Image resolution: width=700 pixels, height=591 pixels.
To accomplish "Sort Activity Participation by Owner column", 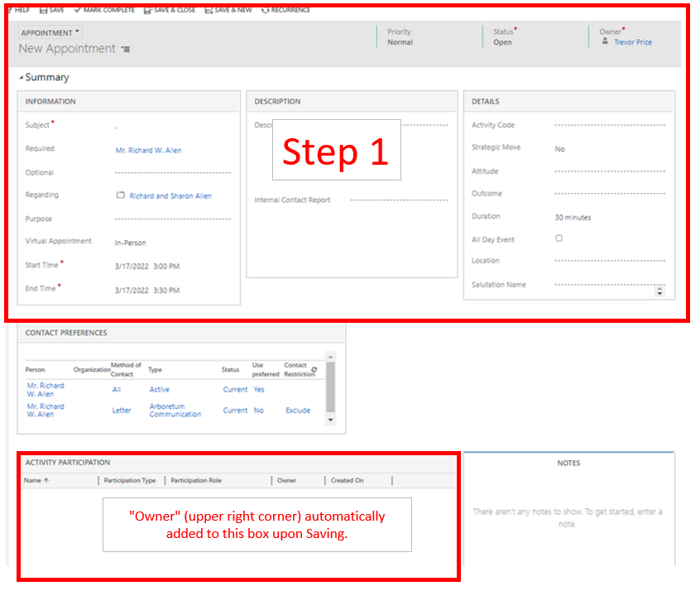I will tap(286, 481).
